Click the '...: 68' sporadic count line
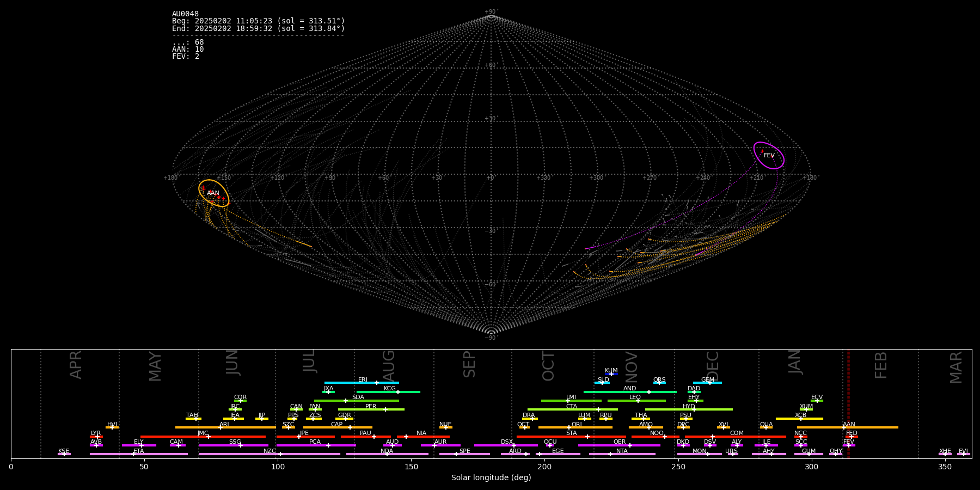Screen dimensions: 980x490 [x=188, y=42]
